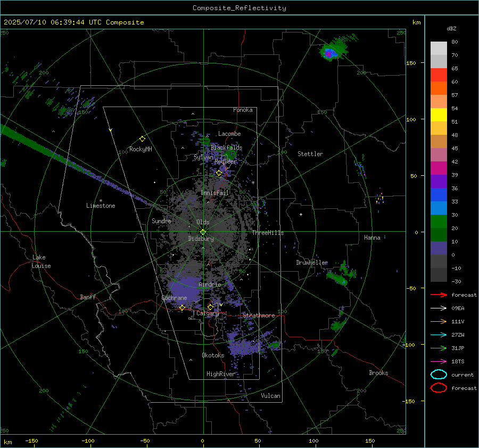
Task: Click the red forecast arrow in the legend
Action: (439, 295)
